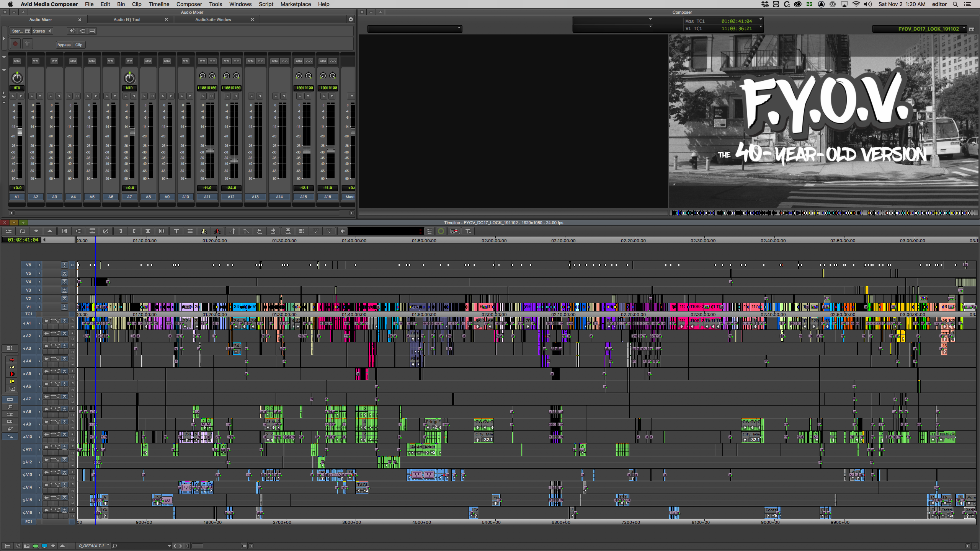Click the A15 channel label button in mixer
Viewport: 980px width, 551px height.
click(303, 197)
